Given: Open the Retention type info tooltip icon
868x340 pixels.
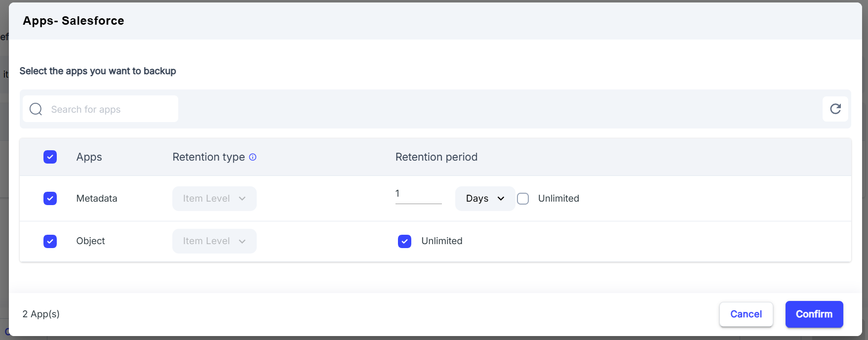Looking at the screenshot, I should [x=253, y=157].
